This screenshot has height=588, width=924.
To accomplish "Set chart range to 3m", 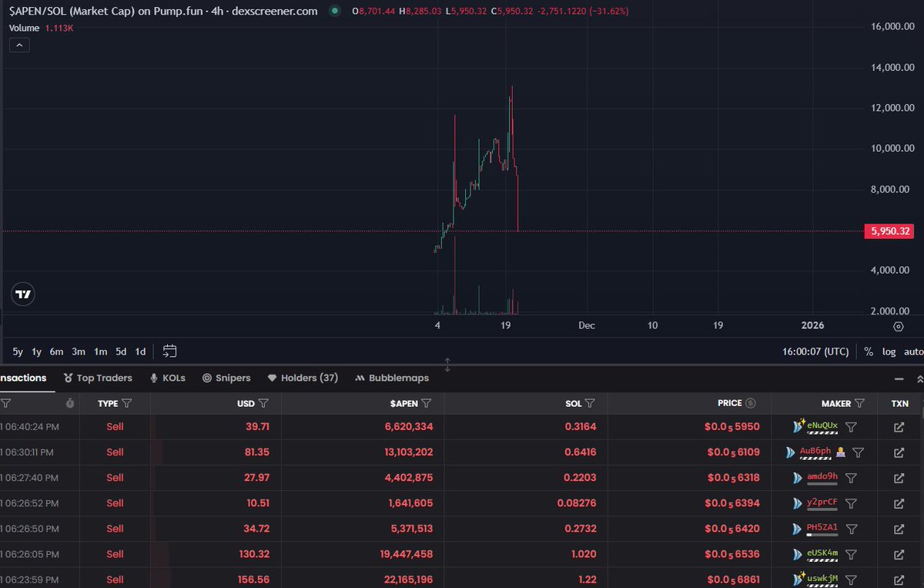I will pyautogui.click(x=79, y=351).
